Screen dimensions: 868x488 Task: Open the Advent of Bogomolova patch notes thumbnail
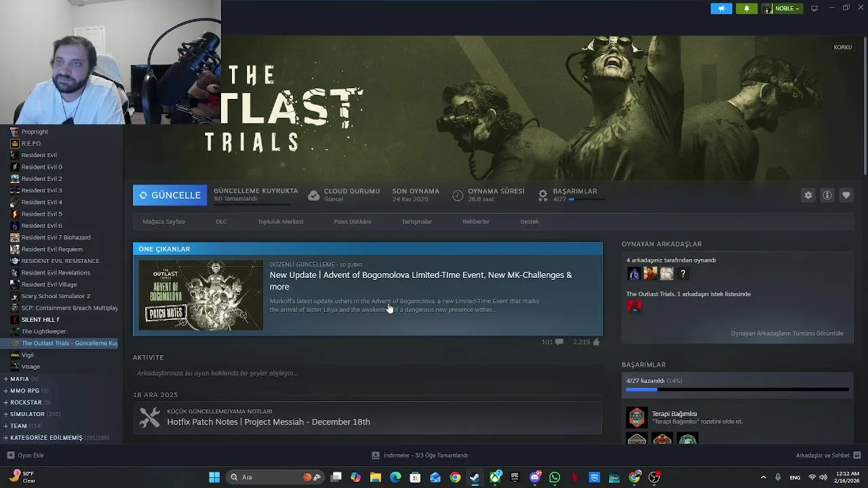[x=201, y=295]
